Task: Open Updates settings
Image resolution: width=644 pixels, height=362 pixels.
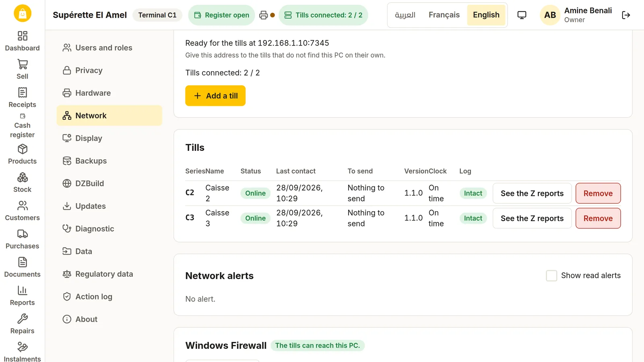Action: (109, 206)
